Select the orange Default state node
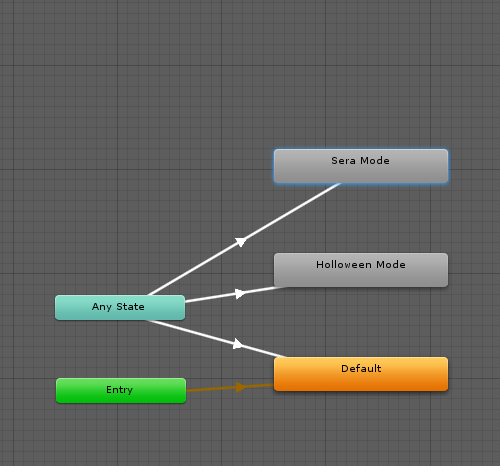Screen dimensions: 500x466 361,374
